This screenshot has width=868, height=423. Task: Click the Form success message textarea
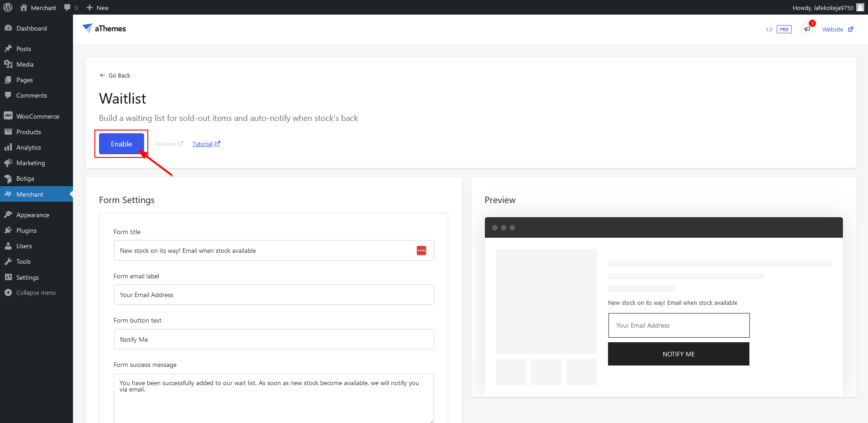pyautogui.click(x=274, y=398)
